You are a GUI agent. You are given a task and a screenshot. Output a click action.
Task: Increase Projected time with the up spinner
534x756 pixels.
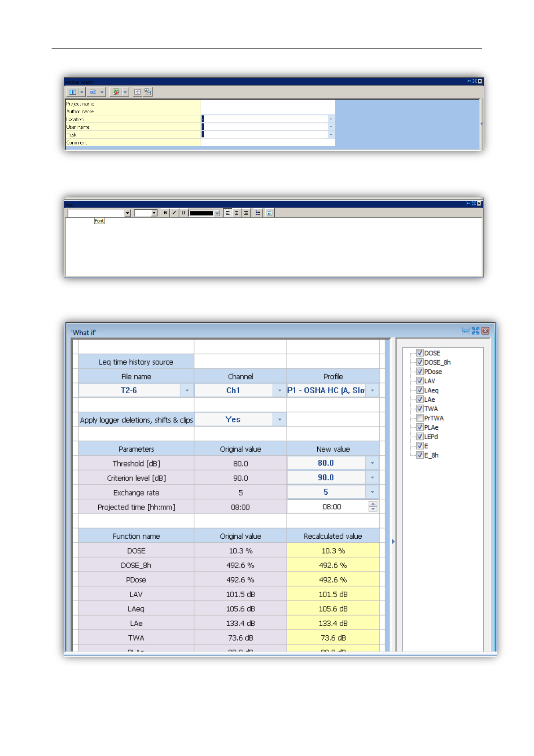373,504
